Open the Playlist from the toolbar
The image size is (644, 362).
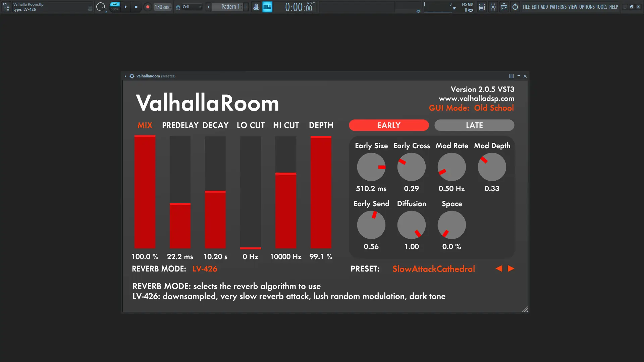pos(482,7)
